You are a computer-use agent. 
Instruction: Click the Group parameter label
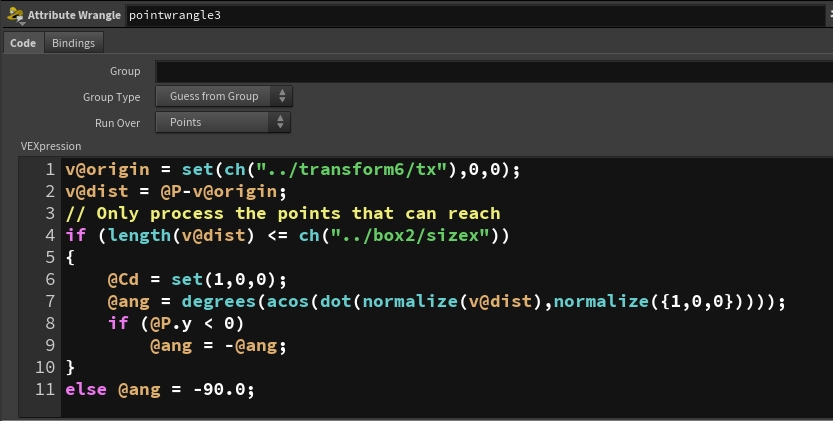(x=125, y=71)
